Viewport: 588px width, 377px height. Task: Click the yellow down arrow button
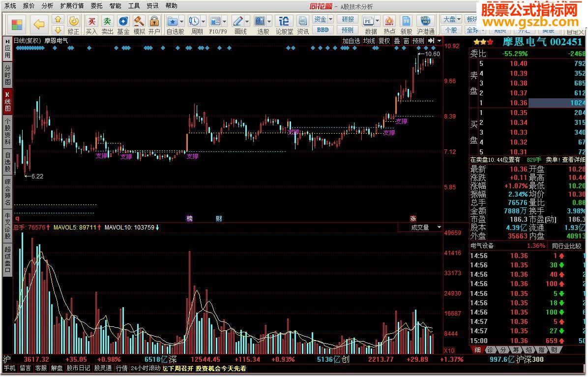point(58,29)
